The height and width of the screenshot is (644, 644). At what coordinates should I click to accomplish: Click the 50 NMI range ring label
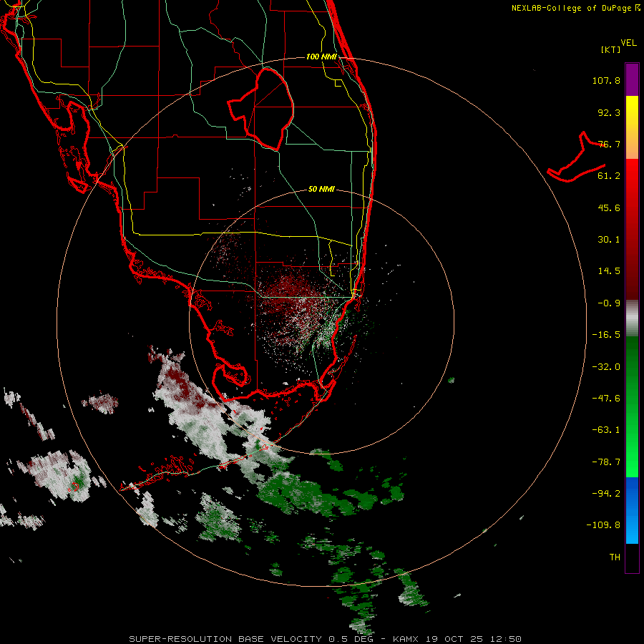pyautogui.click(x=321, y=190)
